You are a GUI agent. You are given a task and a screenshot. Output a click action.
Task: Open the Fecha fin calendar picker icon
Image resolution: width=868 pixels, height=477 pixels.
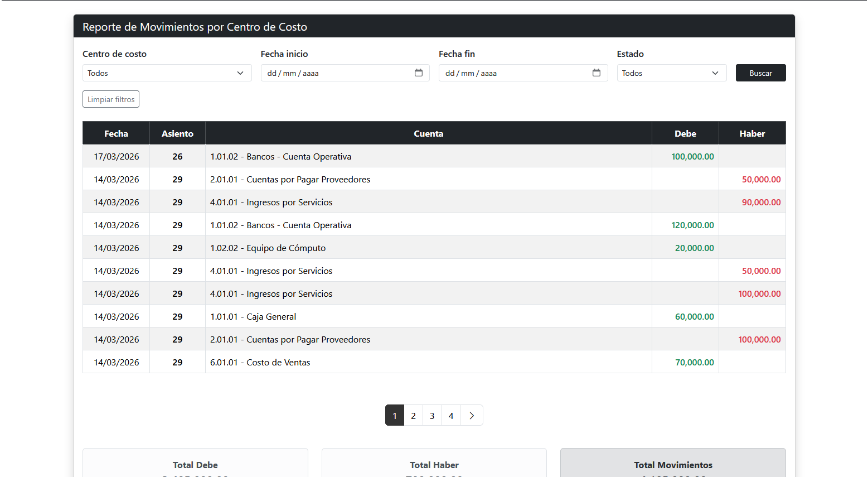pos(596,73)
